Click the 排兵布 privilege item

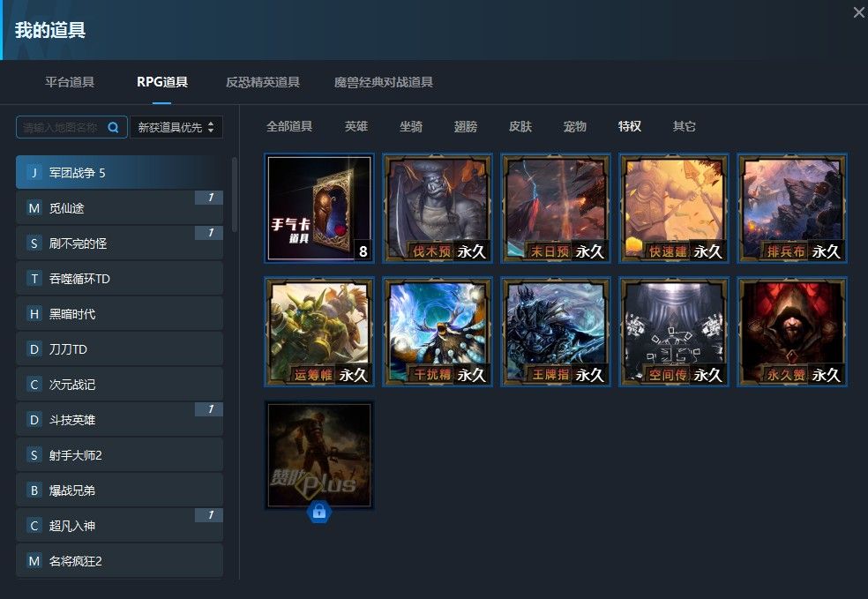[792, 208]
